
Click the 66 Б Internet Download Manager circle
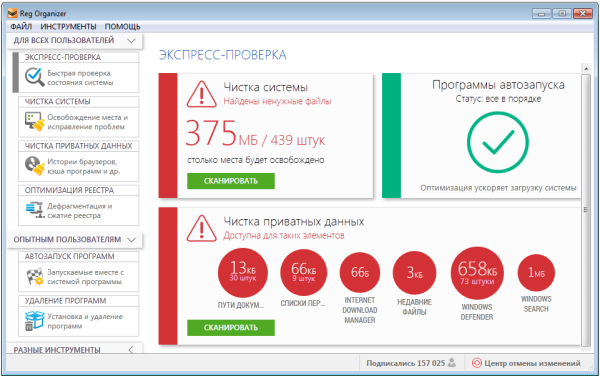(x=360, y=273)
